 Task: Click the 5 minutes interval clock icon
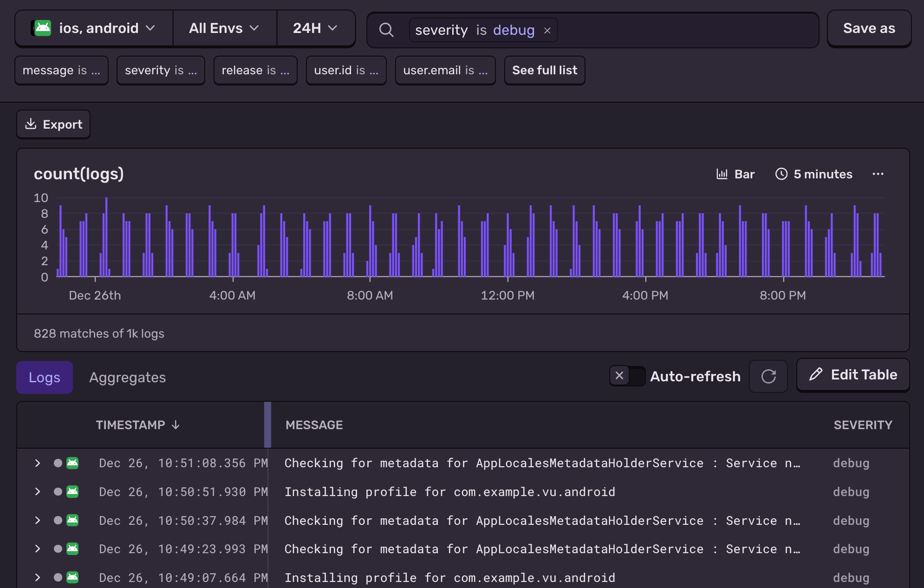[x=781, y=174]
